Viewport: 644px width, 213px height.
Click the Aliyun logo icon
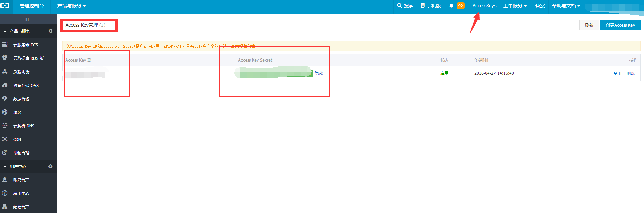point(5,6)
